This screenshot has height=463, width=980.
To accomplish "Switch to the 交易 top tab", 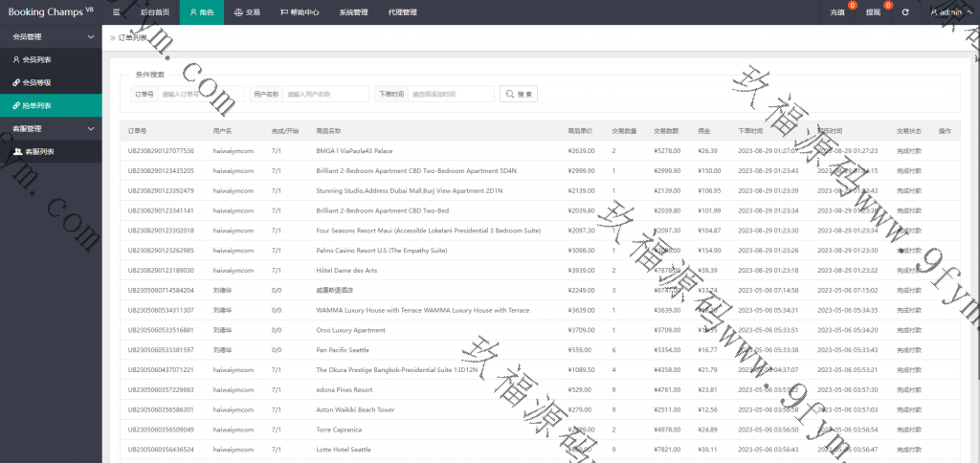I will [246, 12].
